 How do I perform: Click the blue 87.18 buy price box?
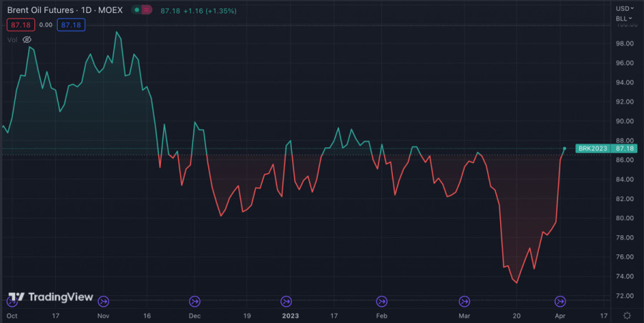72,25
